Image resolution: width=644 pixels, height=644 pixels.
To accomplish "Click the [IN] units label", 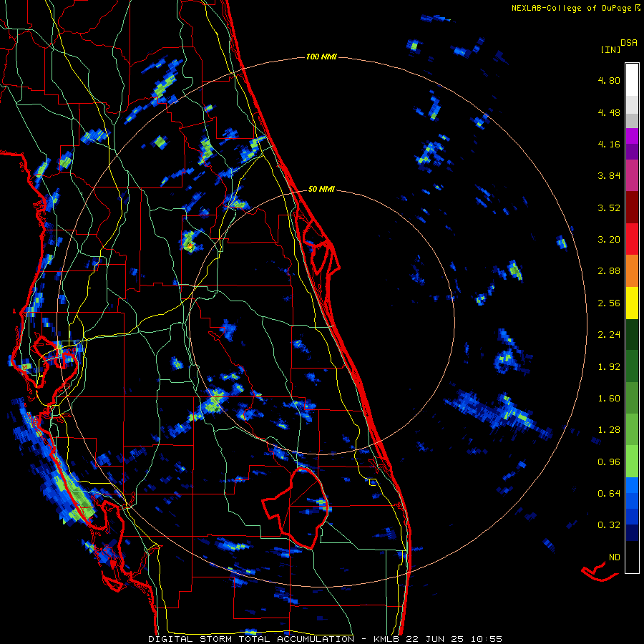I will [x=611, y=49].
